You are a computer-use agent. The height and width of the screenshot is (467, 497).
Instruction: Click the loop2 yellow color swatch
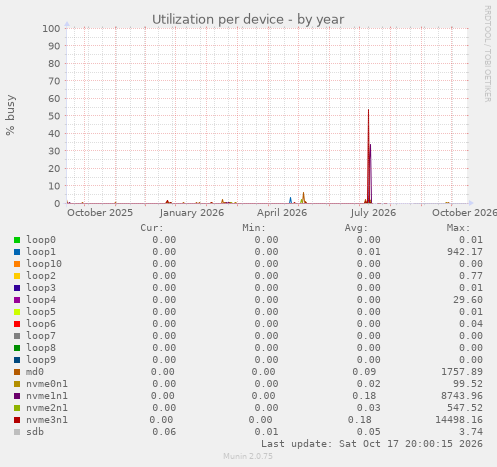17,276
